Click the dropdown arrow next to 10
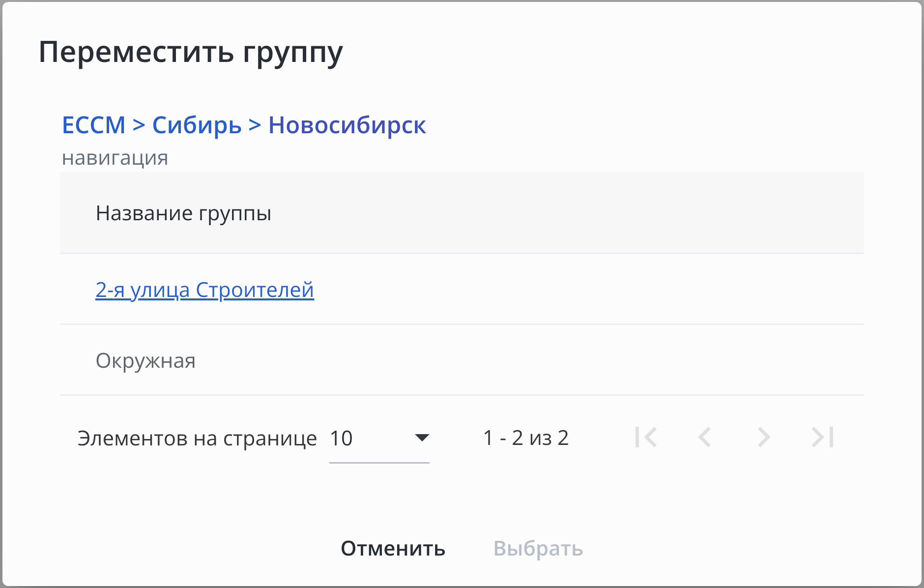The width and height of the screenshot is (924, 588). click(422, 438)
